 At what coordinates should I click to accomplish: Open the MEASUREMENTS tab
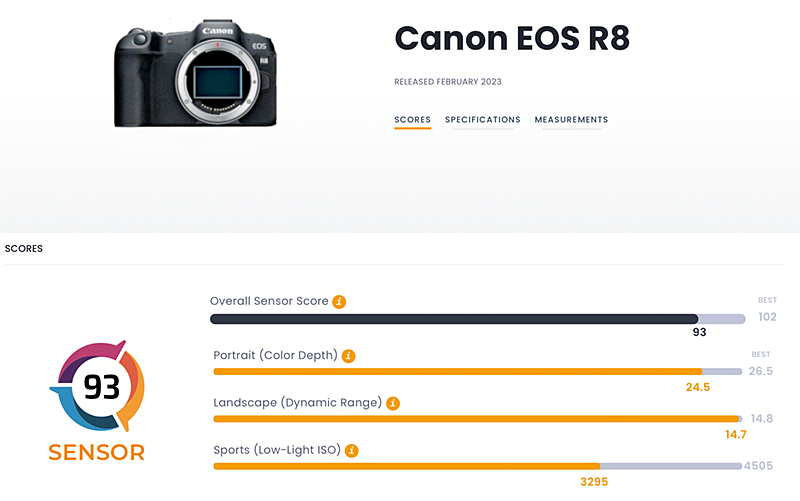pyautogui.click(x=571, y=120)
